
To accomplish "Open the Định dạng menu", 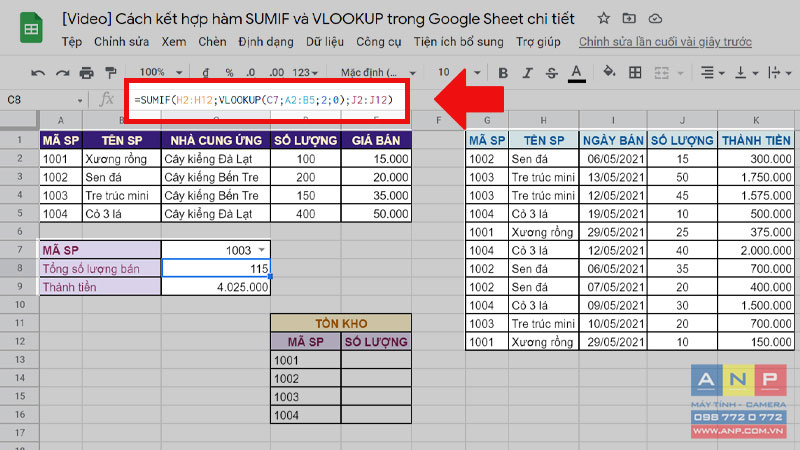I will (x=266, y=42).
